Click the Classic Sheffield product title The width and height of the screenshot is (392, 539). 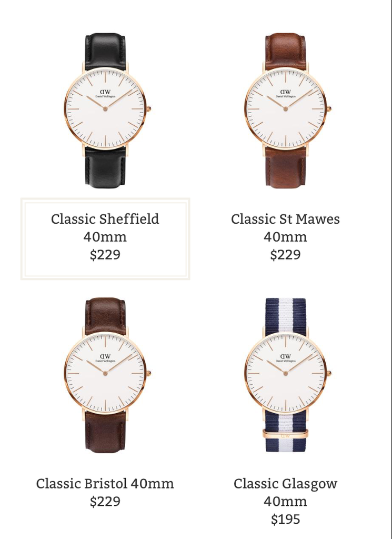tap(105, 219)
